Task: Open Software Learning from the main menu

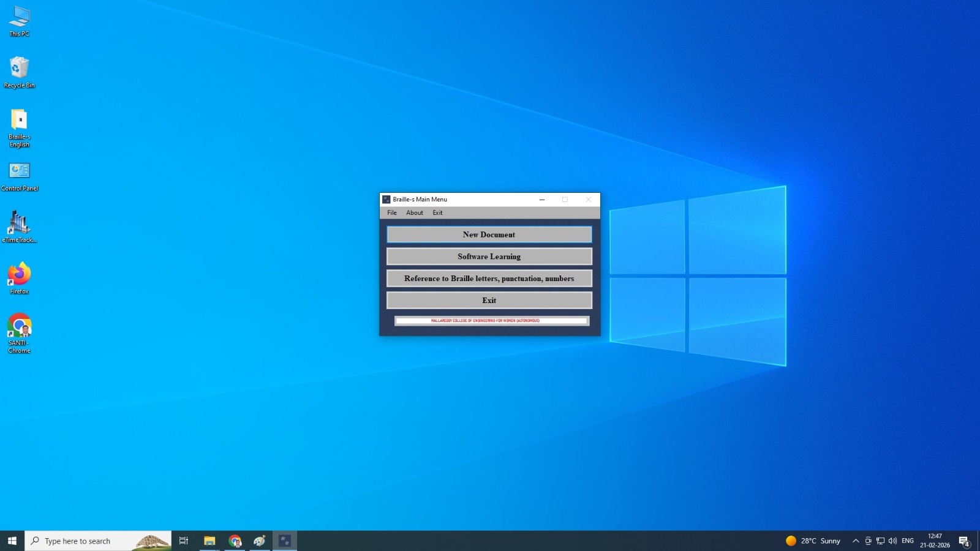Action: pyautogui.click(x=489, y=257)
